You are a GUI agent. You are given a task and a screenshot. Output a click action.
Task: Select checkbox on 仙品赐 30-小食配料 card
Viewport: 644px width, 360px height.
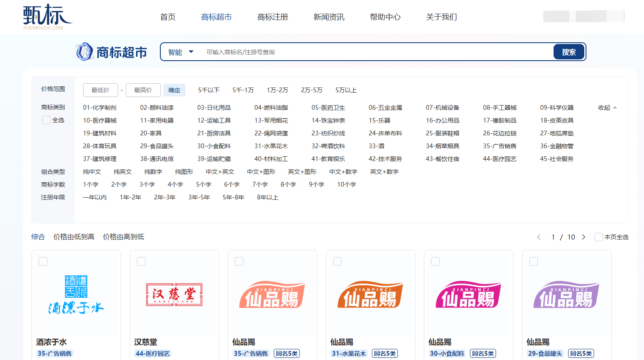pyautogui.click(x=435, y=261)
